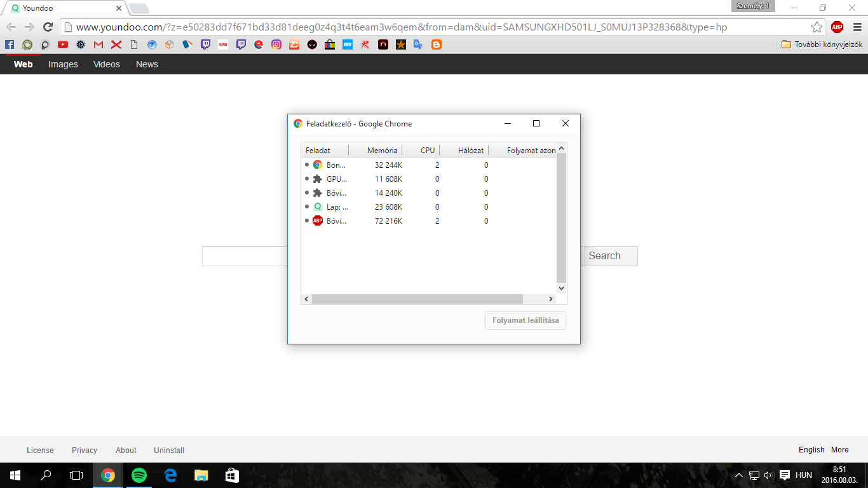
Task: Go back to the previous page
Action: (11, 27)
